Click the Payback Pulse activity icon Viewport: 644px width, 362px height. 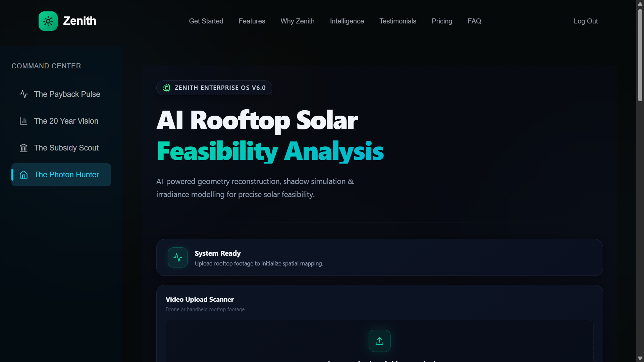(23, 94)
